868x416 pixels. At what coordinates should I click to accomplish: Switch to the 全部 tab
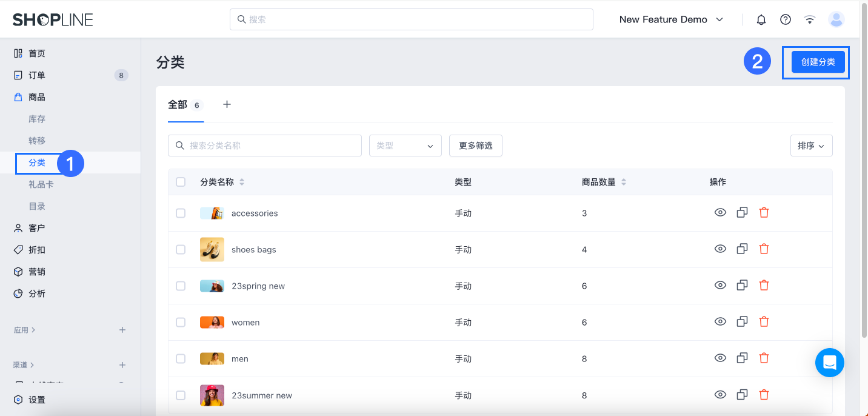click(177, 104)
